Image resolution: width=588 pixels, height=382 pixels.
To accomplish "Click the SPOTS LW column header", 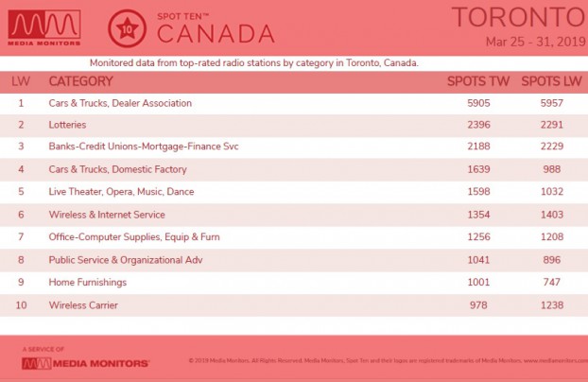I will click(x=551, y=81).
